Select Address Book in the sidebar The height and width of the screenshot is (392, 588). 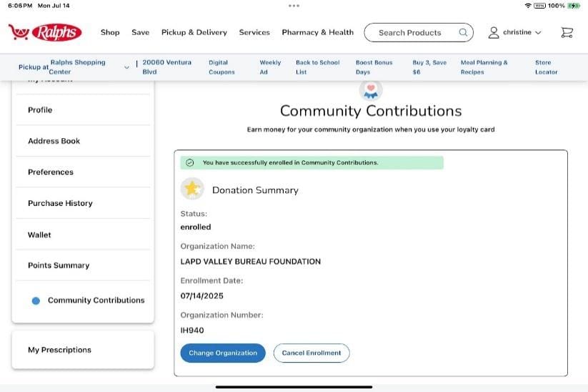click(x=83, y=141)
